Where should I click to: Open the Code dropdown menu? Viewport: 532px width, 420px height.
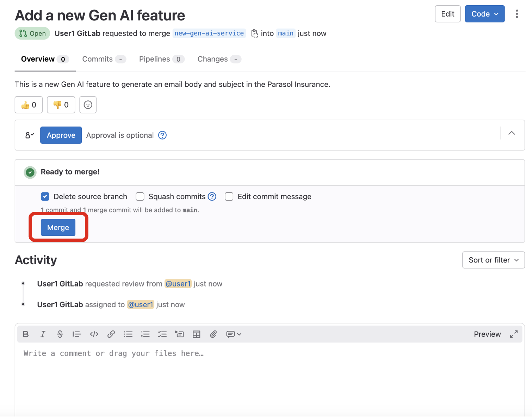[x=484, y=14]
